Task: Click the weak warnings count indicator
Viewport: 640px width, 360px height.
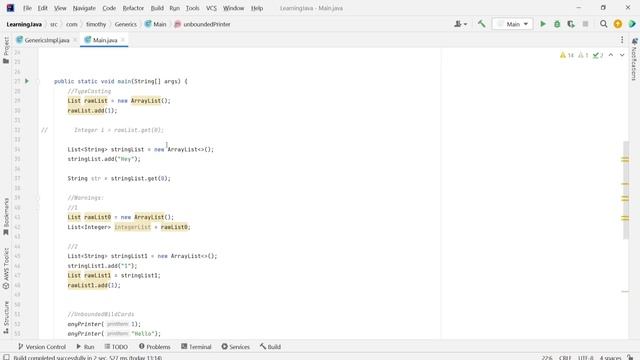Action: (x=583, y=55)
